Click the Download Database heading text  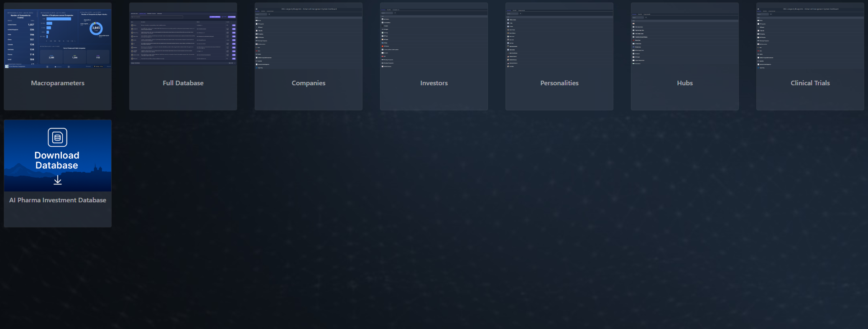click(57, 160)
